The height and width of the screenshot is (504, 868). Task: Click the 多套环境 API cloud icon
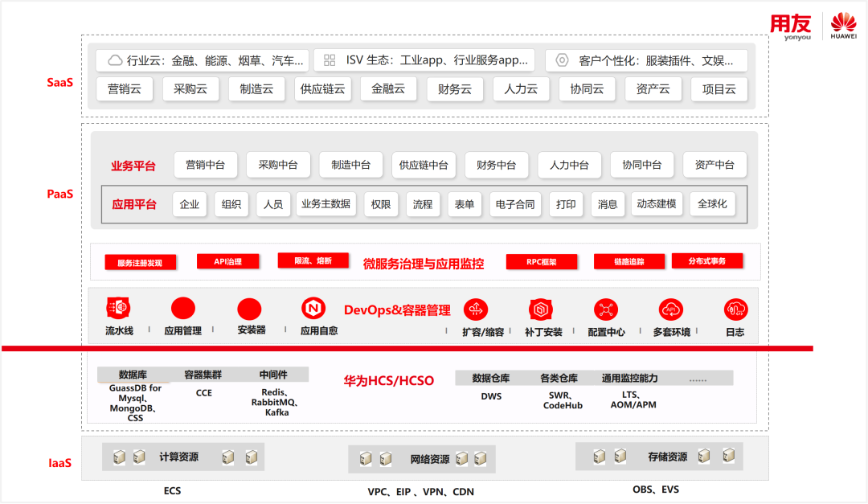pos(671,309)
